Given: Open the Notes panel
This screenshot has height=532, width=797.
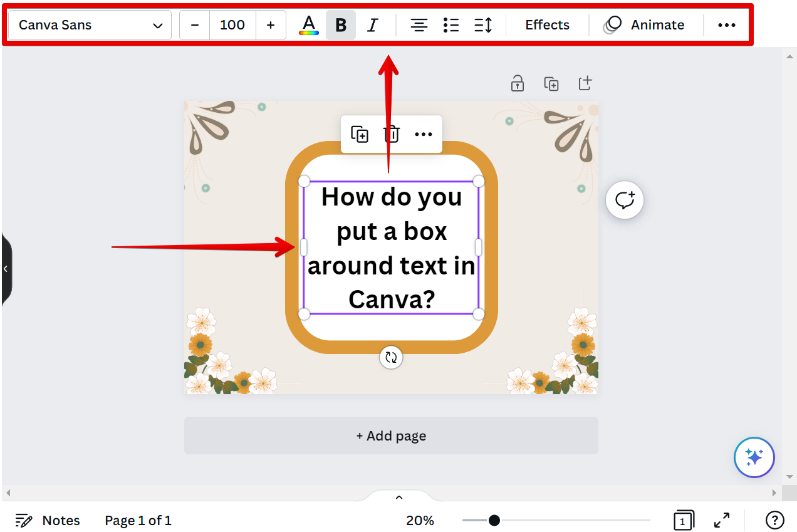Looking at the screenshot, I should coord(48,520).
